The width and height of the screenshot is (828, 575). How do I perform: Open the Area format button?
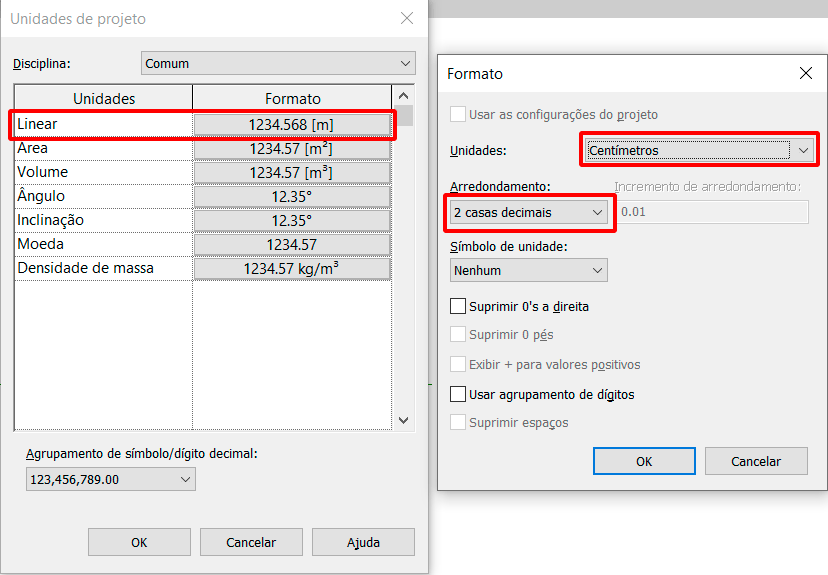coord(292,149)
